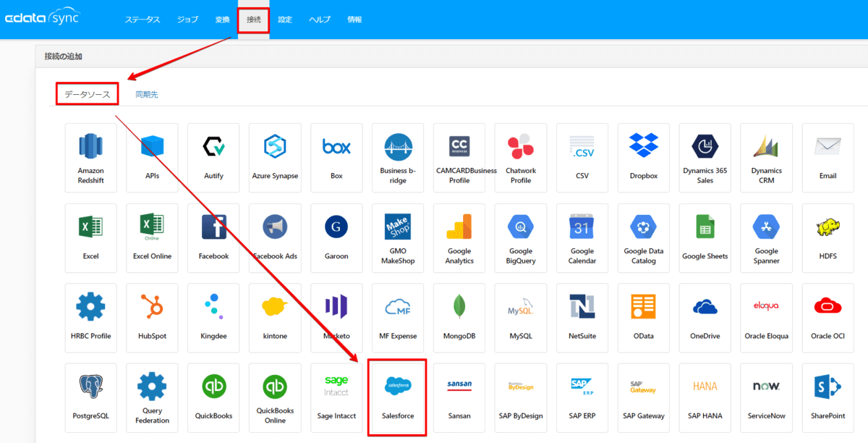Choose the Marketo data source
The image size is (868, 443).
click(337, 318)
